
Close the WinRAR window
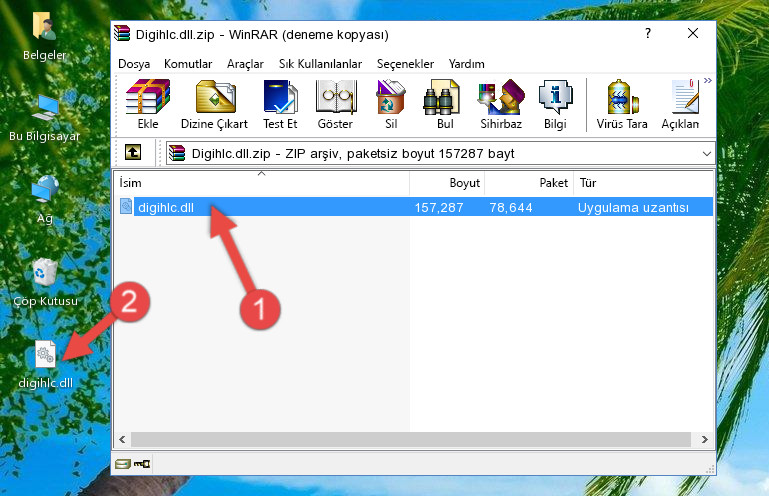[692, 33]
